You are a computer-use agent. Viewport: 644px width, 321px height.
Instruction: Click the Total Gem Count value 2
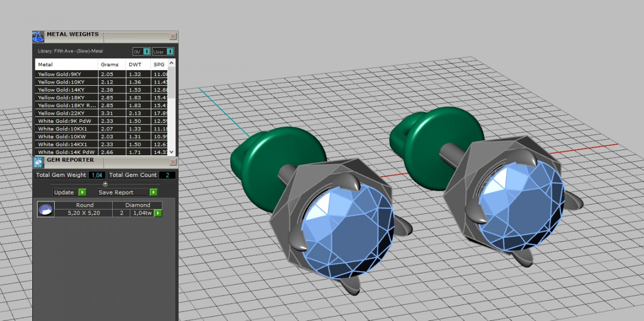click(x=167, y=175)
